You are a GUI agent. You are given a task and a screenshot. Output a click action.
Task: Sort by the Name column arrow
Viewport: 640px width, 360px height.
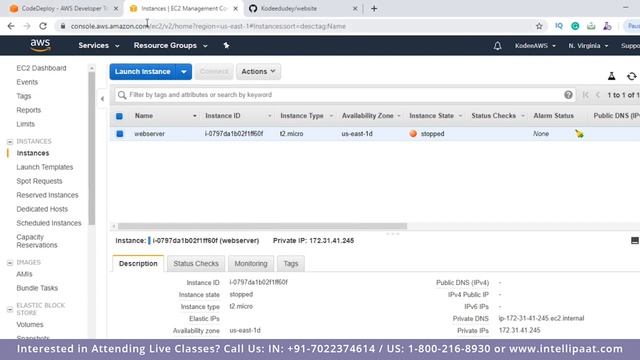pos(194,116)
